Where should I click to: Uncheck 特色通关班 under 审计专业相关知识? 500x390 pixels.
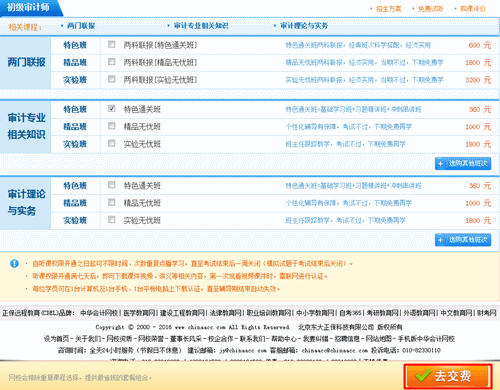[x=112, y=109]
